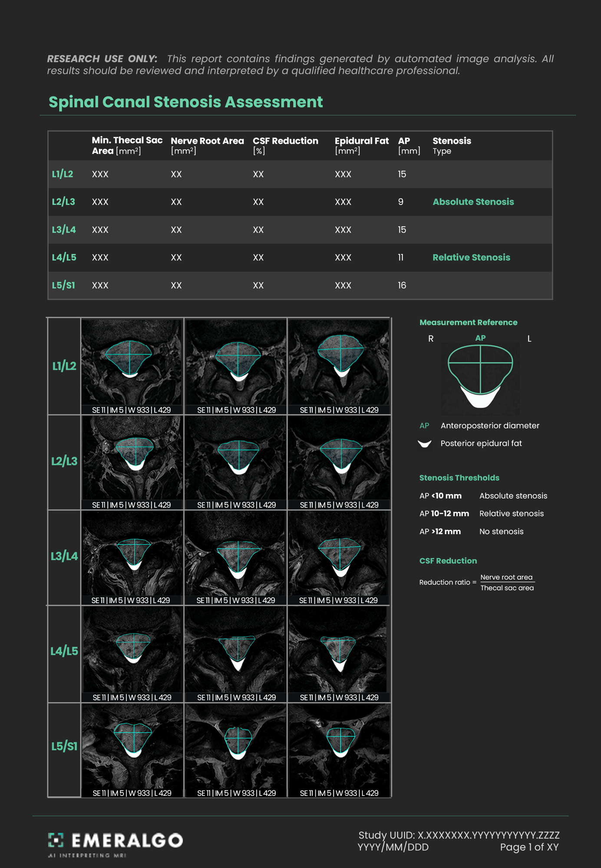This screenshot has height=868, width=601.
Task: Open the middle L2/L3 MRI slice
Action: click(x=236, y=462)
